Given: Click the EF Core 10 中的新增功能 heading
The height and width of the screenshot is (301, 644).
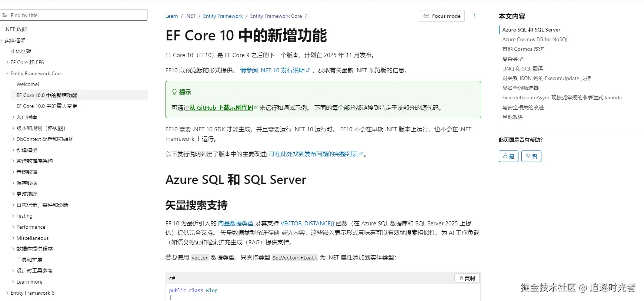Looking at the screenshot, I should pos(246,36).
